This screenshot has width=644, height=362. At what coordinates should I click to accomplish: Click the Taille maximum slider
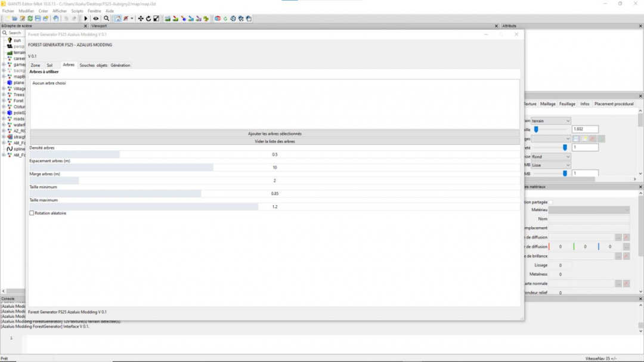click(x=274, y=207)
